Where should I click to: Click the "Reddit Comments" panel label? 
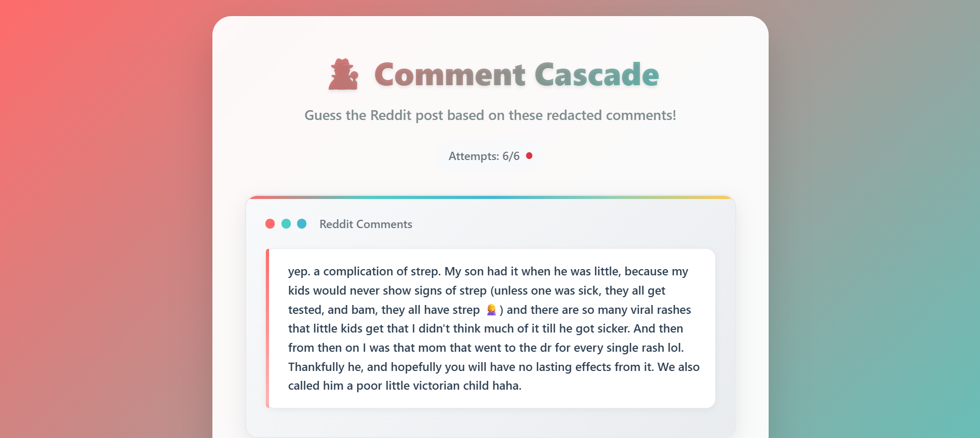tap(366, 224)
